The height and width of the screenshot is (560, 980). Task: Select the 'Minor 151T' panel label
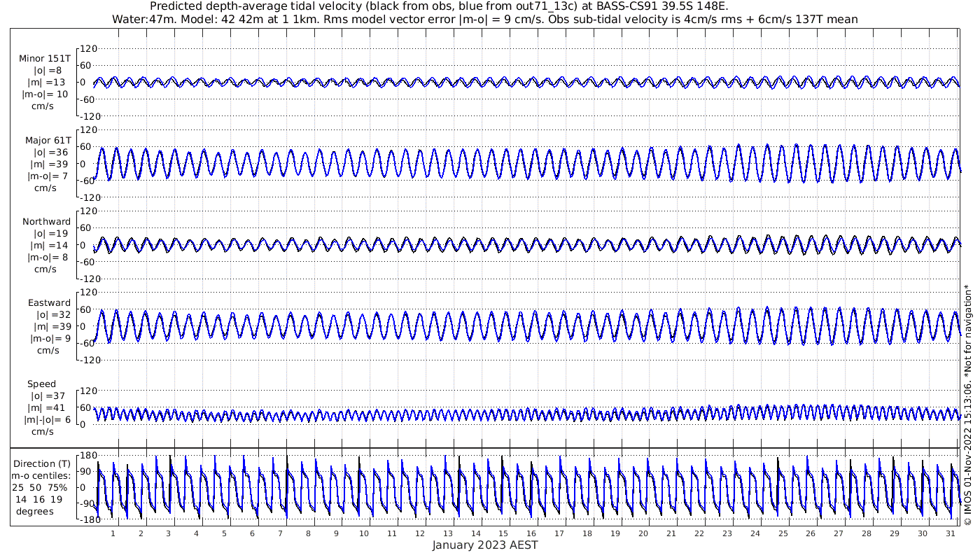[45, 59]
